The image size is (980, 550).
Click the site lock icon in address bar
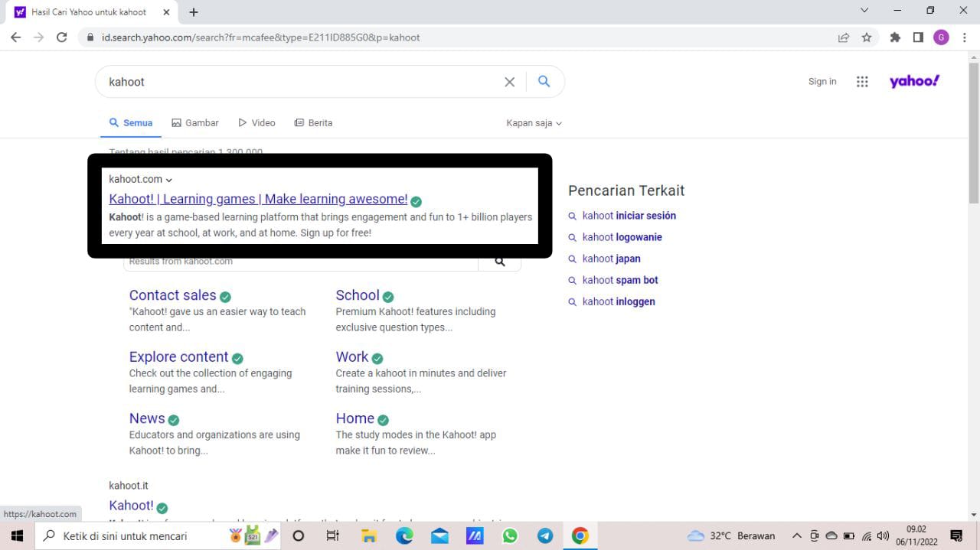90,37
